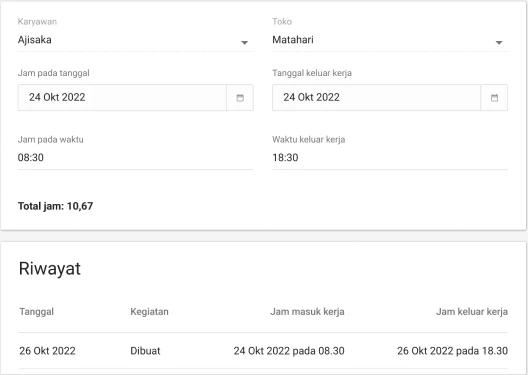Click the Tanggal column header

(x=36, y=312)
